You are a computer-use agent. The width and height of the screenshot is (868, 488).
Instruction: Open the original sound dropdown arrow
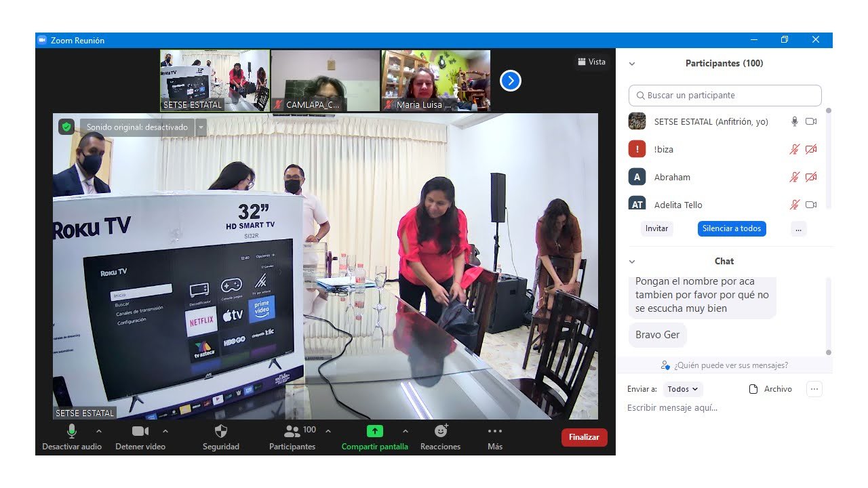pos(200,127)
